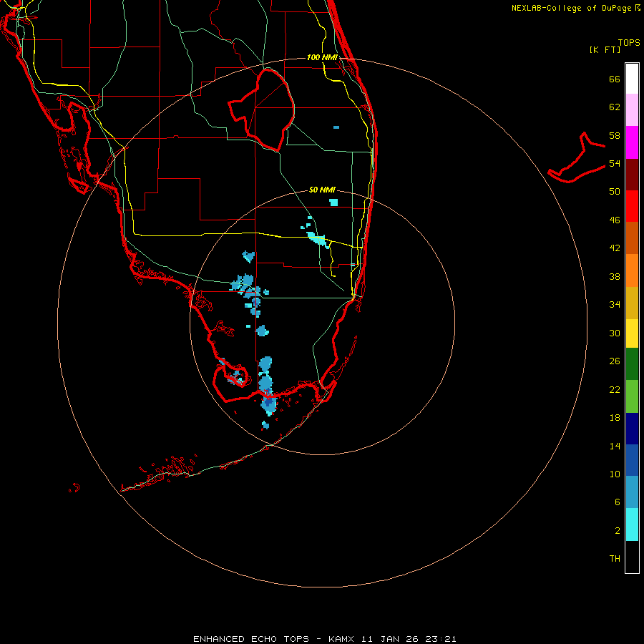Click the "50 NMI" range ring label
Image resolution: width=644 pixels, height=644 pixels.
322,190
